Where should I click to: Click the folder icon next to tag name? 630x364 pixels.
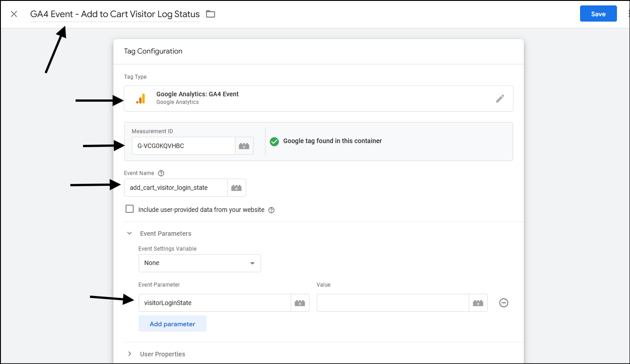click(211, 14)
